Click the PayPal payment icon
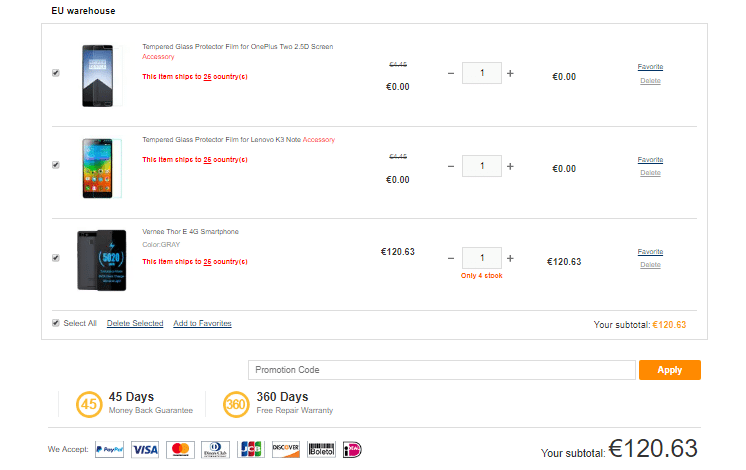Viewport: 746px width, 470px height. [x=110, y=449]
